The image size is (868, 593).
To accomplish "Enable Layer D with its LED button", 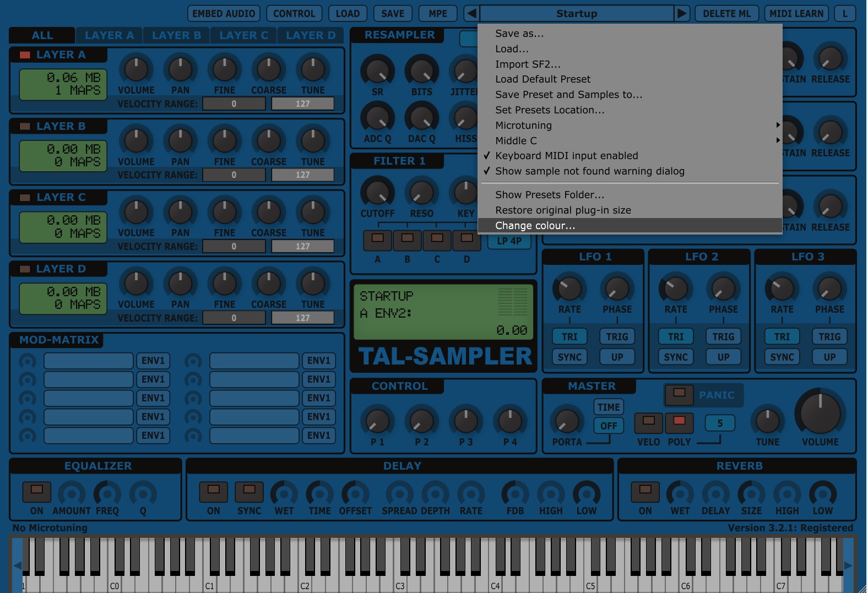I will 25,269.
